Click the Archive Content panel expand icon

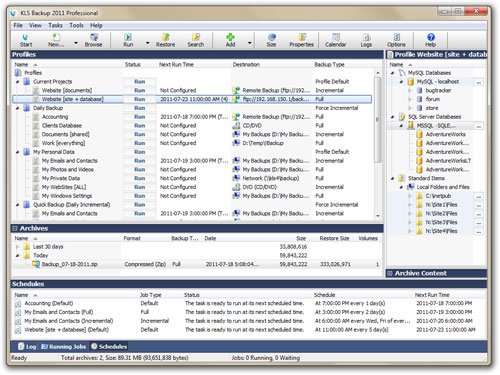pyautogui.click(x=389, y=273)
